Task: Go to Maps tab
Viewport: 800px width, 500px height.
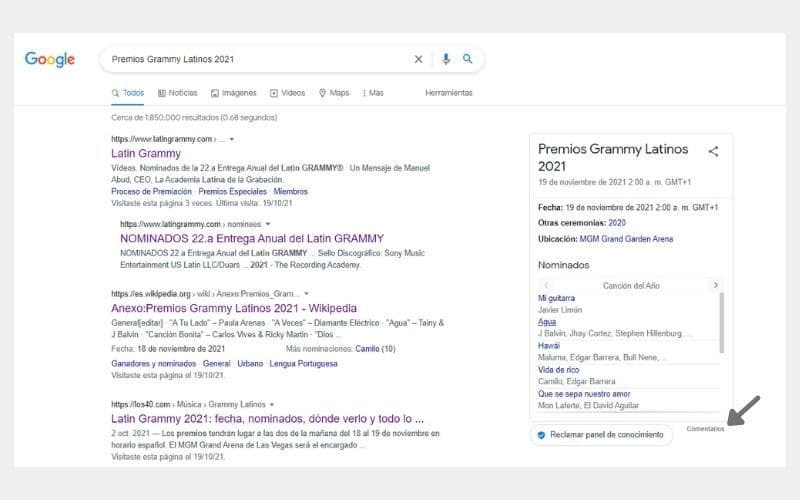Action: (334, 93)
